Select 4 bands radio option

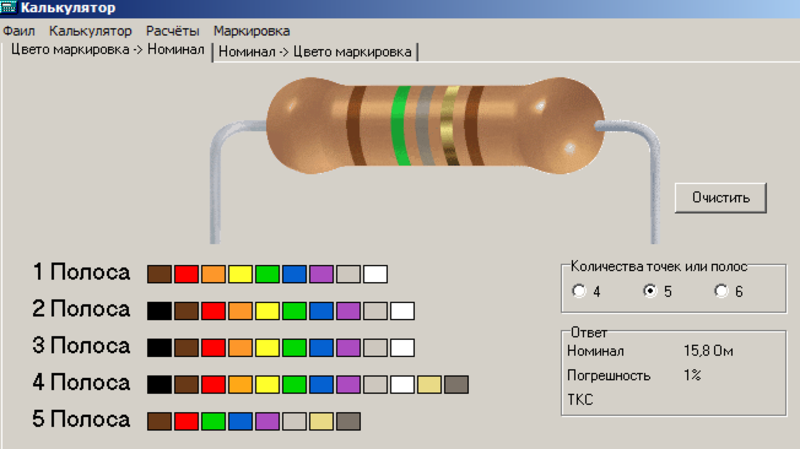(x=579, y=291)
